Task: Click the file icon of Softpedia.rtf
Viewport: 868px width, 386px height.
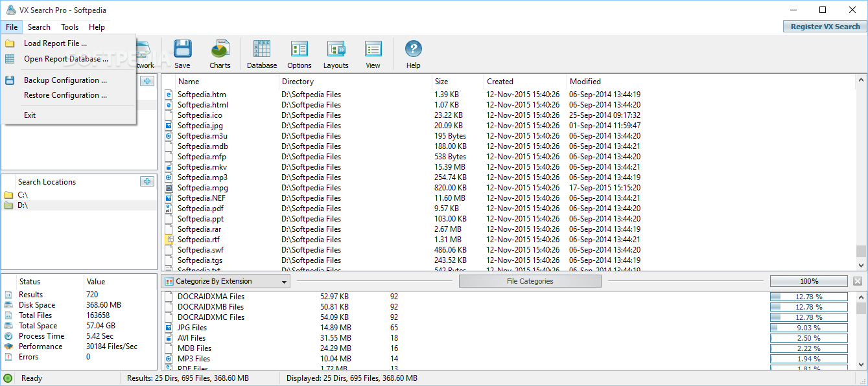Action: pyautogui.click(x=169, y=240)
